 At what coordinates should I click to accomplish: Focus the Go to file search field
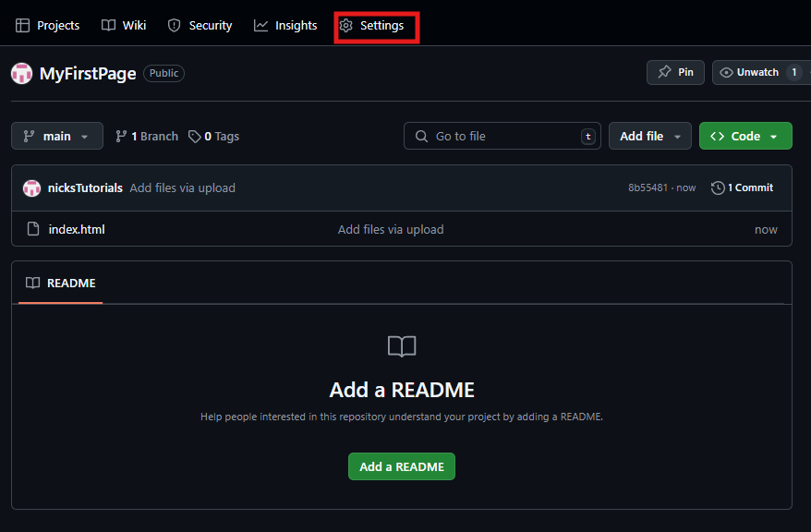[x=502, y=136]
